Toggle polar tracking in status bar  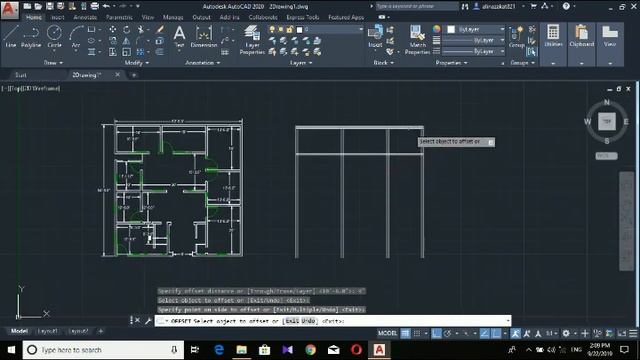click(448, 333)
